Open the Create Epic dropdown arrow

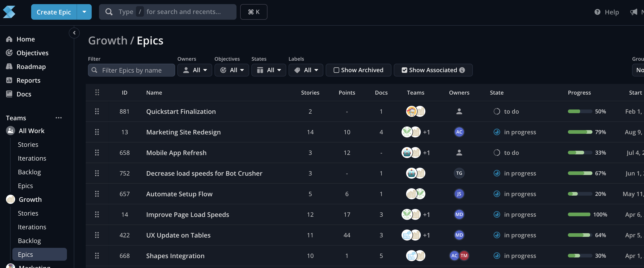pos(84,12)
